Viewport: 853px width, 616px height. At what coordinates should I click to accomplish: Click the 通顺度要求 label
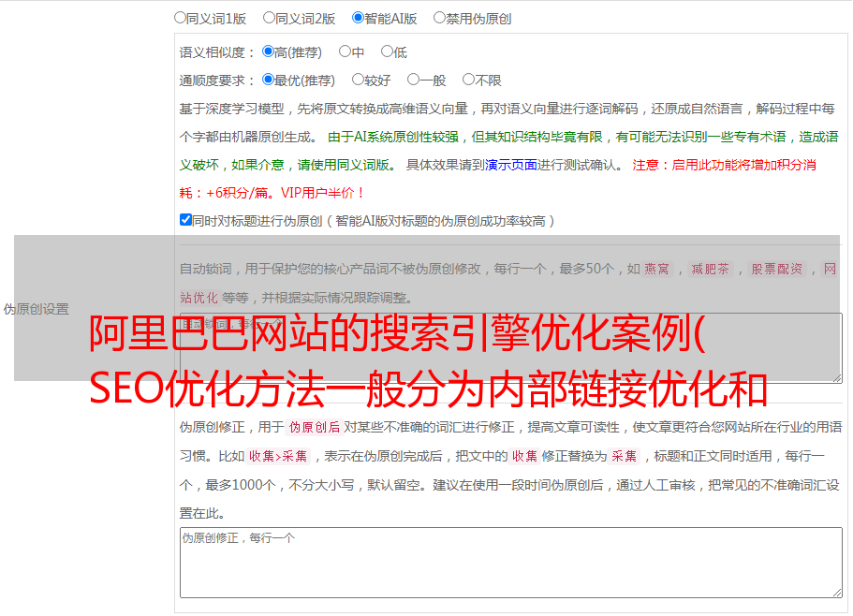tap(217, 81)
